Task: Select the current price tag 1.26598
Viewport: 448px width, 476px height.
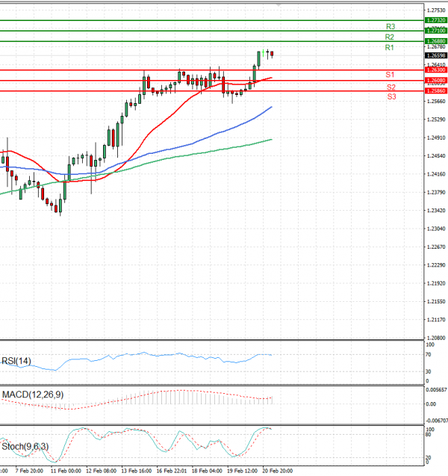Action: [436, 55]
